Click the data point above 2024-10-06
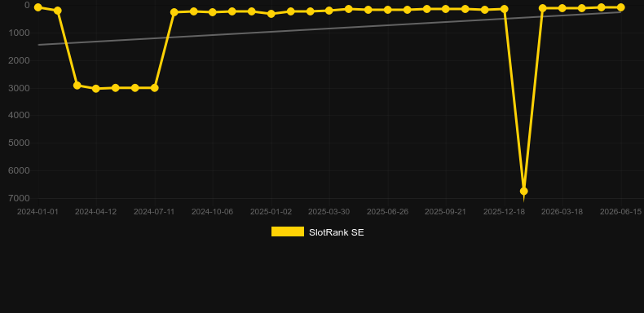Image resolution: width=644 pixels, height=313 pixels. tap(212, 12)
